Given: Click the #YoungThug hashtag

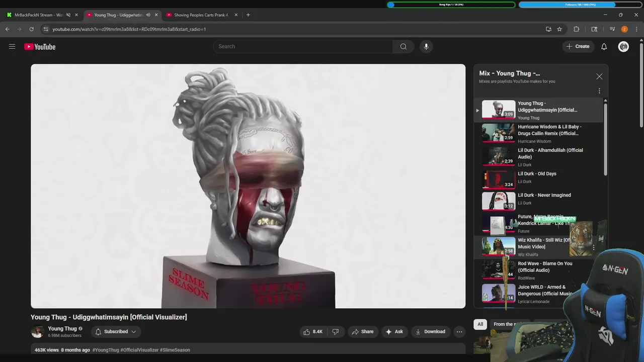Looking at the screenshot, I should [106, 350].
